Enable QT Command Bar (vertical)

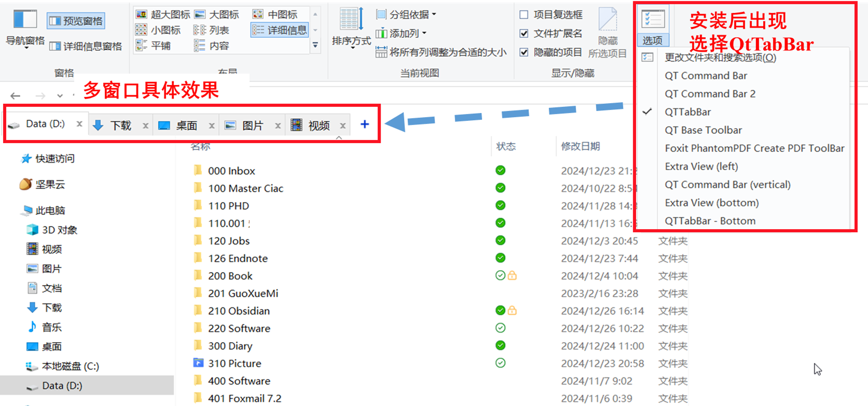(727, 185)
